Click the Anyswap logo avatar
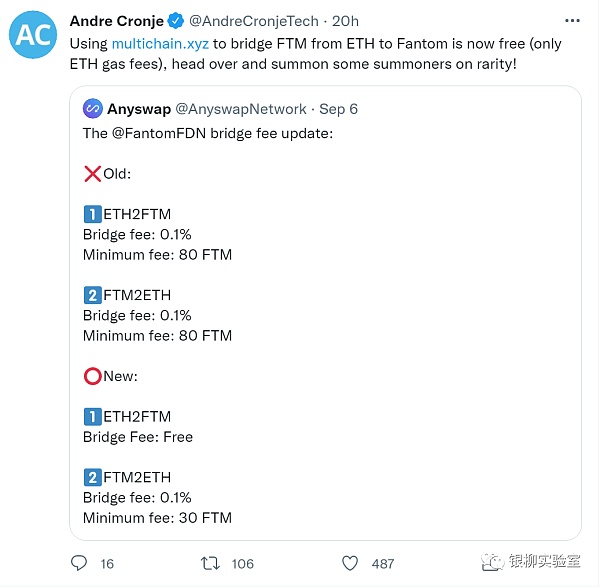The width and height of the screenshot is (600, 587). 93,109
